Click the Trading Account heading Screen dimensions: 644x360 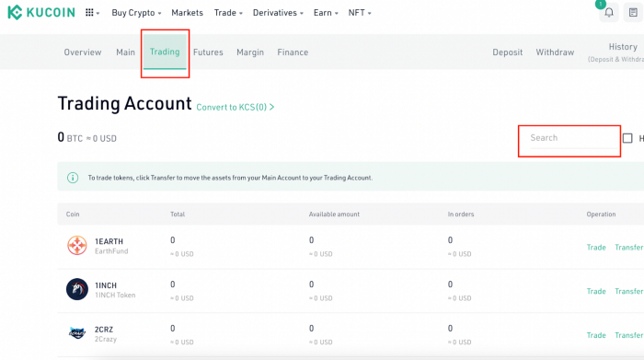coord(124,103)
